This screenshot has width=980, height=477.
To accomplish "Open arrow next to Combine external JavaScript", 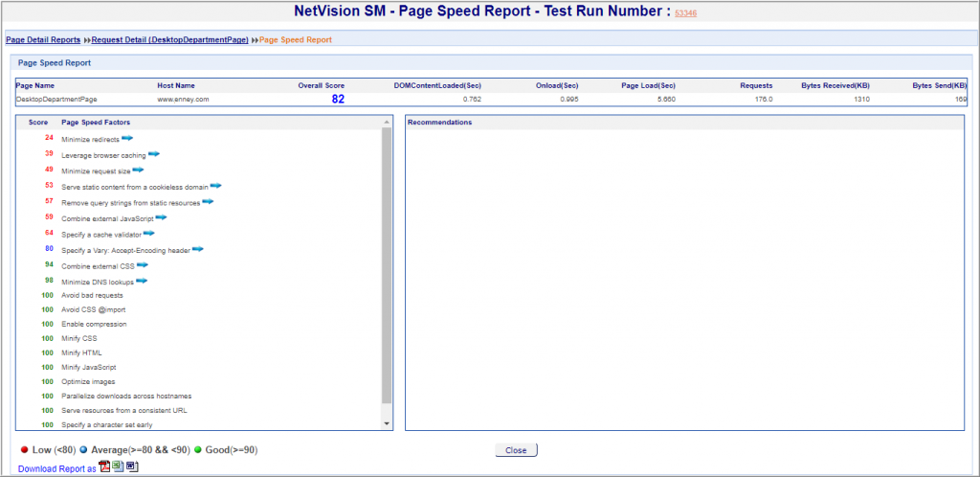I will tap(162, 217).
